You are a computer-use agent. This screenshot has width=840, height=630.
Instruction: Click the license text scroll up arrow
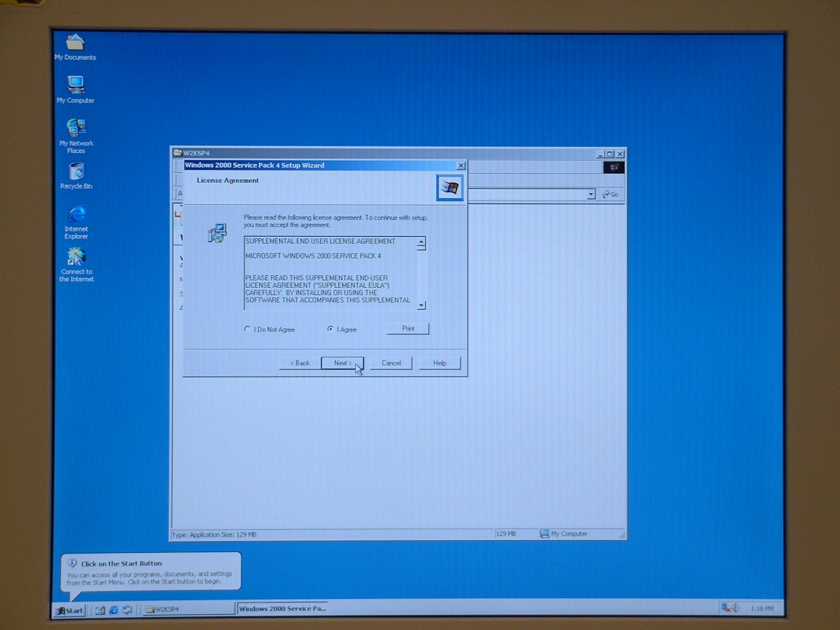pyautogui.click(x=421, y=242)
